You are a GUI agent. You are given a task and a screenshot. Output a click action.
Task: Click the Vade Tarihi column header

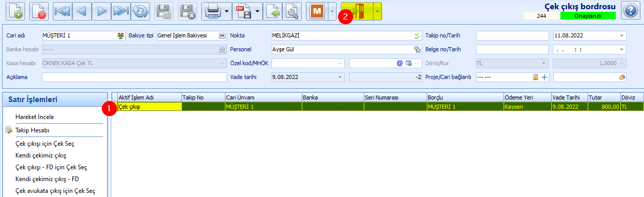pyautogui.click(x=570, y=97)
